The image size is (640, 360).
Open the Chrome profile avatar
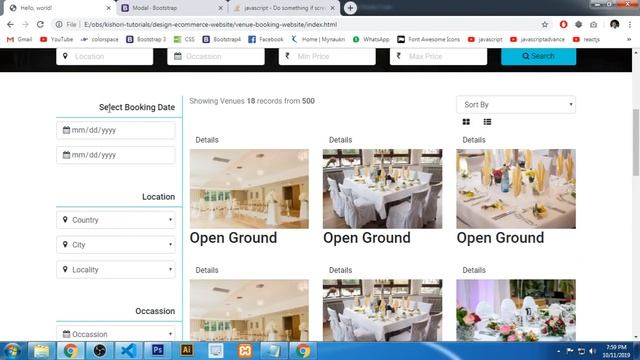pyautogui.click(x=614, y=24)
